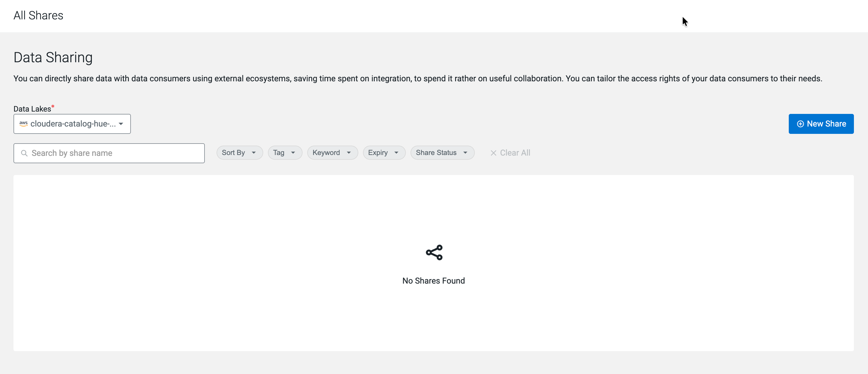Viewport: 868px width, 374px height.
Task: Click the X icon beside Clear All
Action: point(493,153)
